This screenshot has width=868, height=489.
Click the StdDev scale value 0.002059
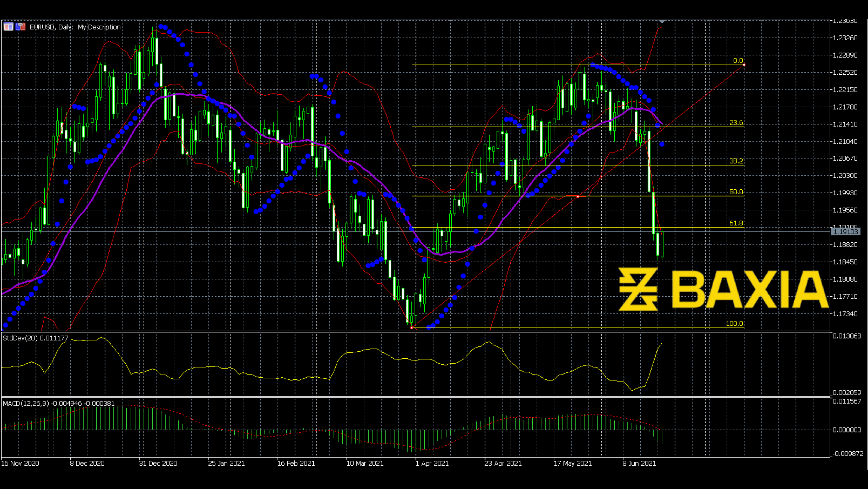point(847,393)
